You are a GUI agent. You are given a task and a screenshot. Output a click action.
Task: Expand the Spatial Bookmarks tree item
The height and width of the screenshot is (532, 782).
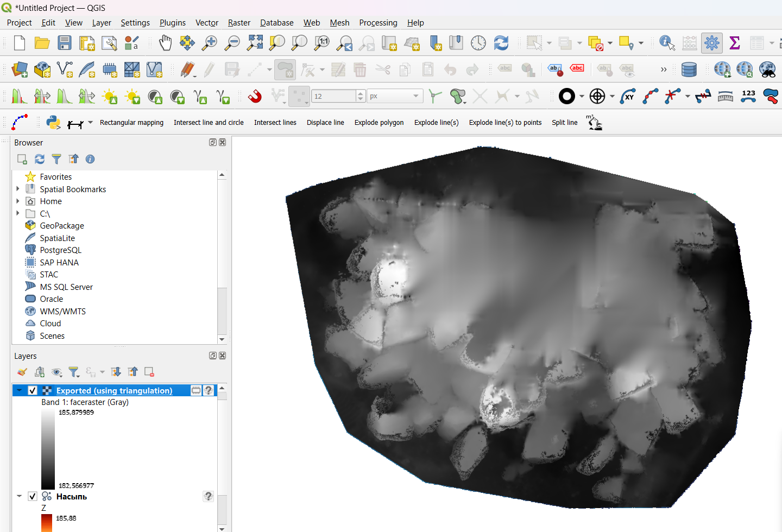tap(18, 189)
